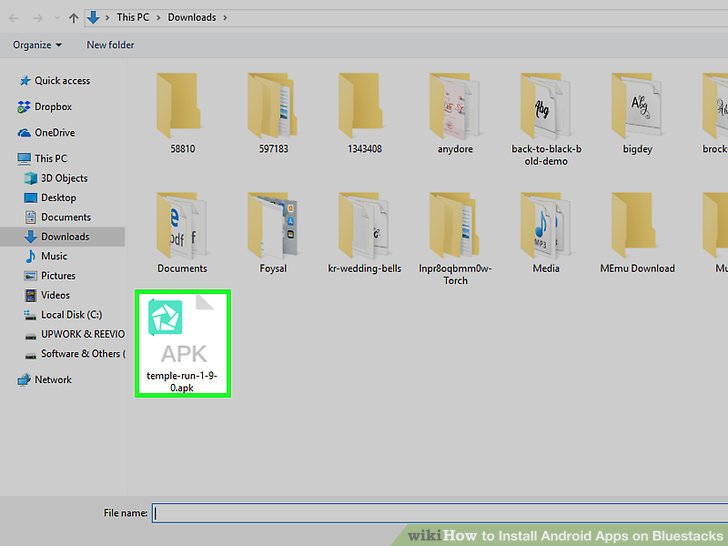Open the bigdey folder
728x546 pixels.
click(636, 106)
